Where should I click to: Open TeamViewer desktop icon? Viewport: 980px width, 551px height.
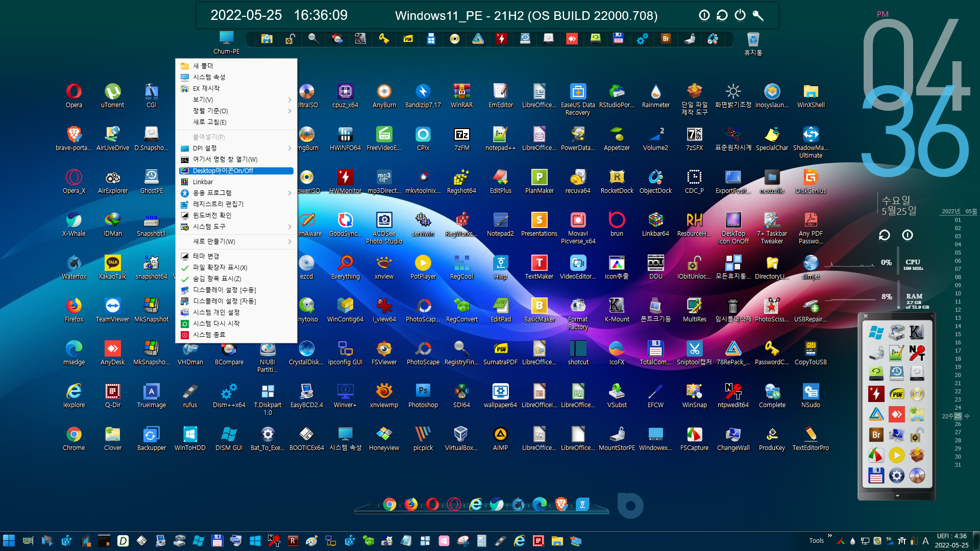[113, 310]
